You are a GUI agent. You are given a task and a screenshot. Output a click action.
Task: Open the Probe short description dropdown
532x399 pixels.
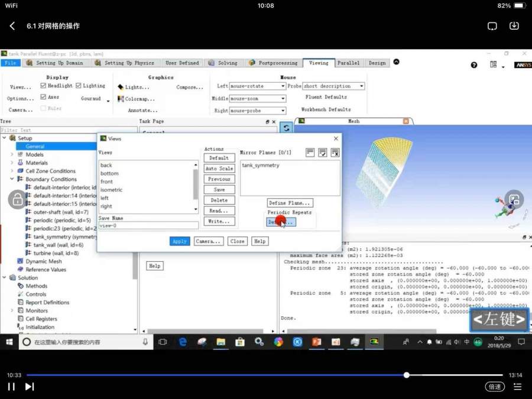[361, 86]
